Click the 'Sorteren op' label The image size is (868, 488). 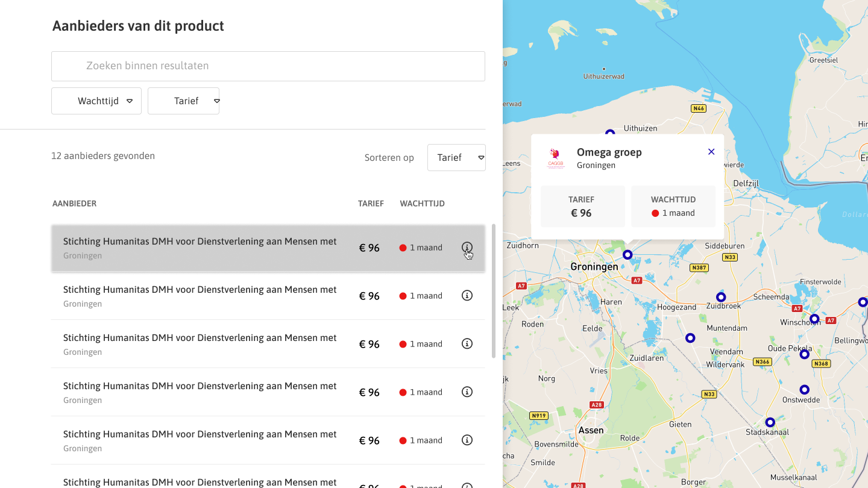[389, 158]
